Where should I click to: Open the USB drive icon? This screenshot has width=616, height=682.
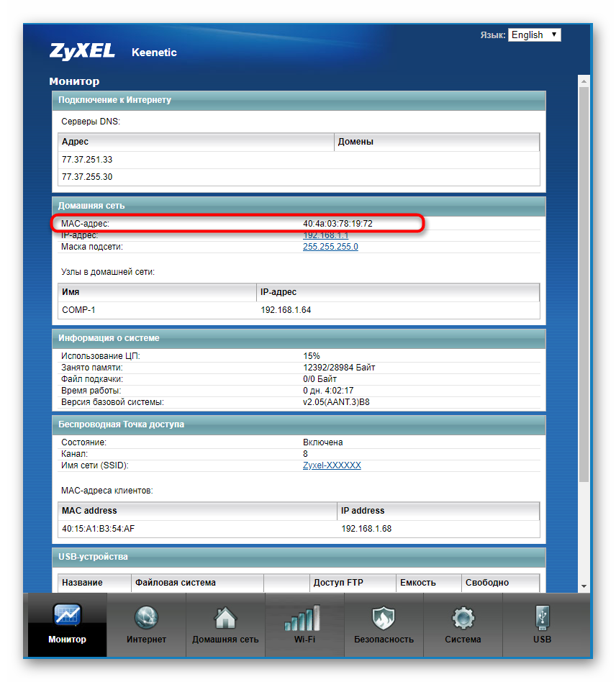click(542, 617)
